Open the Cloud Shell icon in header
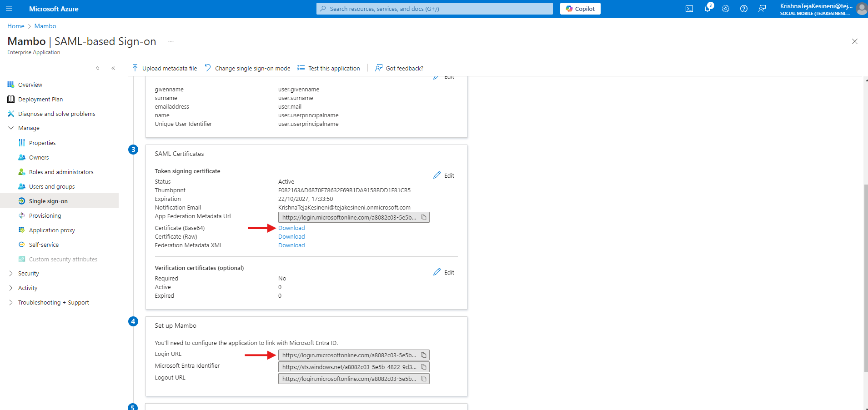 click(x=689, y=9)
